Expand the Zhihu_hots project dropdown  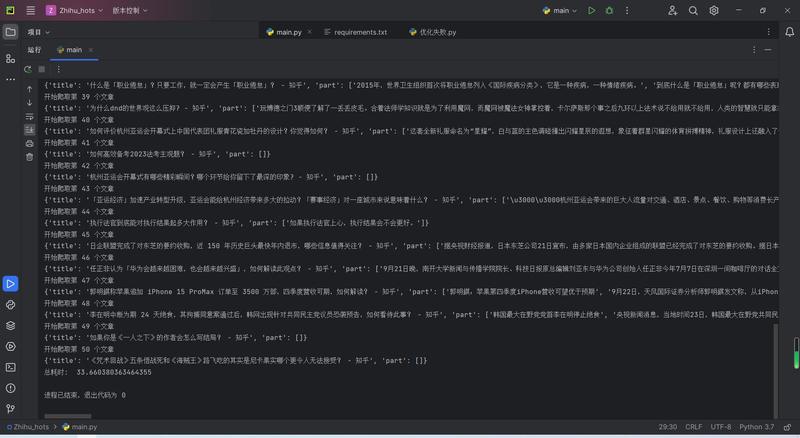click(74, 10)
